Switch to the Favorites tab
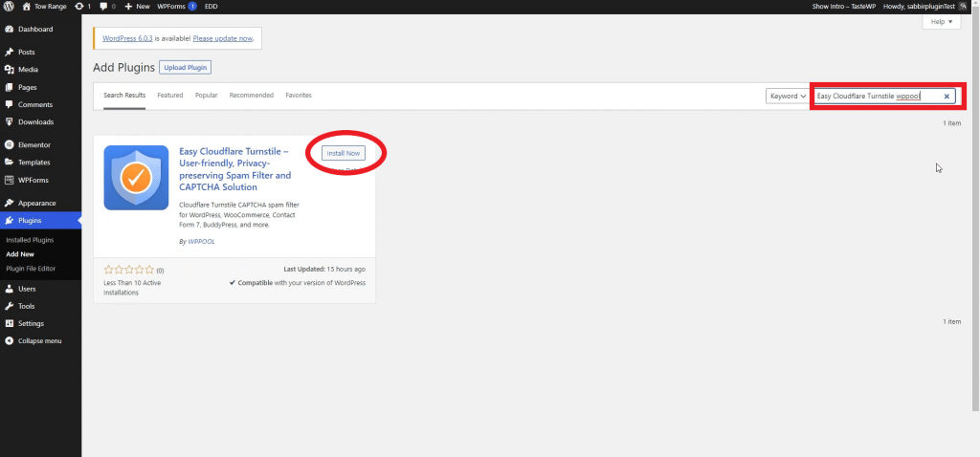This screenshot has width=980, height=457. 299,96
